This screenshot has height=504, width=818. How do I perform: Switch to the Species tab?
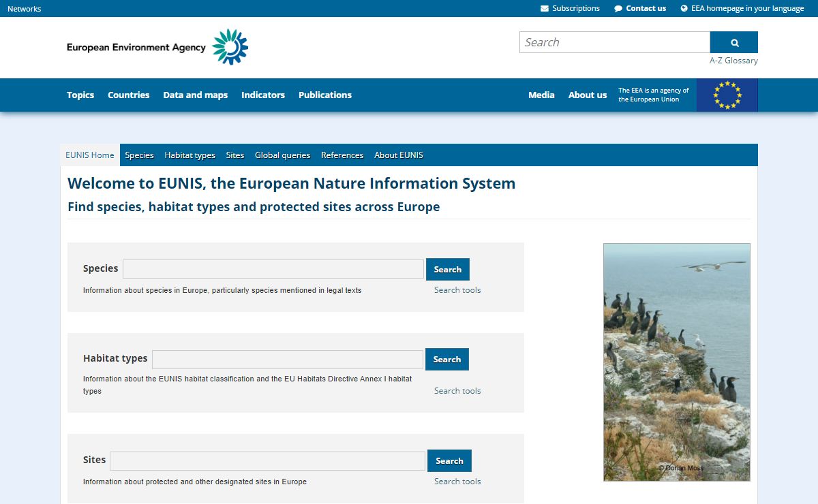139,155
